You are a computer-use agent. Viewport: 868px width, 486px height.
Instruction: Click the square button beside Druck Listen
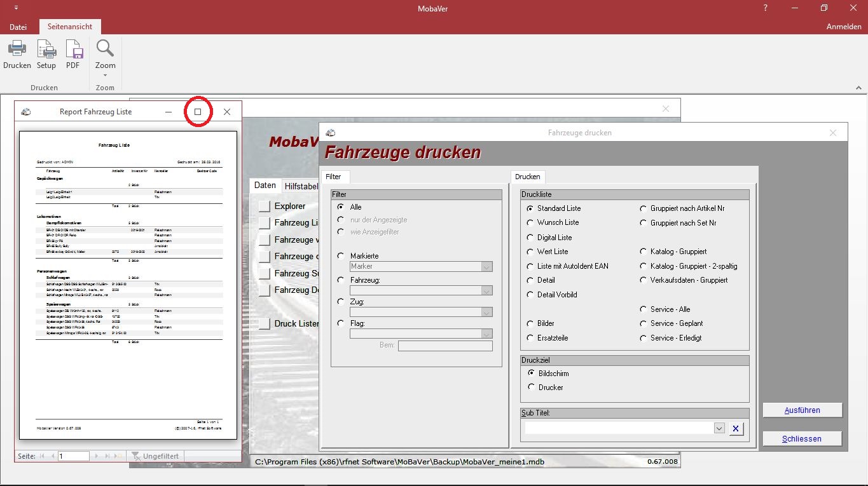coord(265,324)
